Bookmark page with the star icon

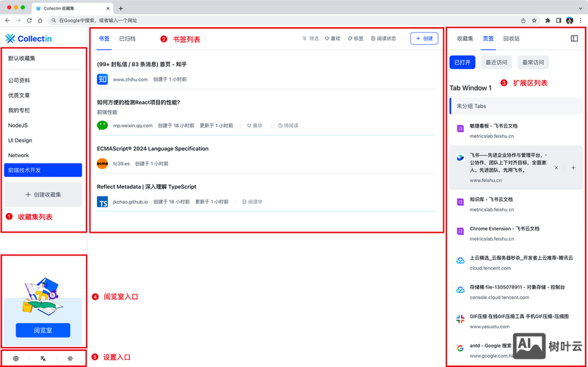(x=534, y=21)
